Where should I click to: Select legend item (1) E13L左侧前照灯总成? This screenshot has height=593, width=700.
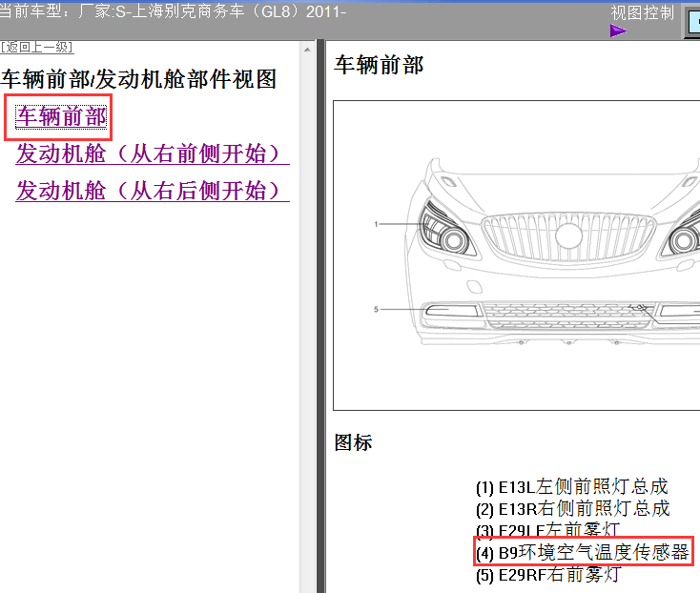[x=571, y=487]
